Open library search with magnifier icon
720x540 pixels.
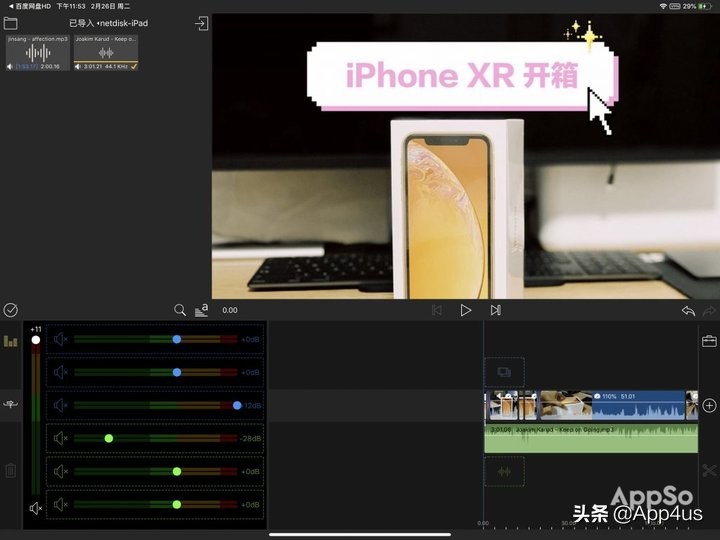[180, 310]
